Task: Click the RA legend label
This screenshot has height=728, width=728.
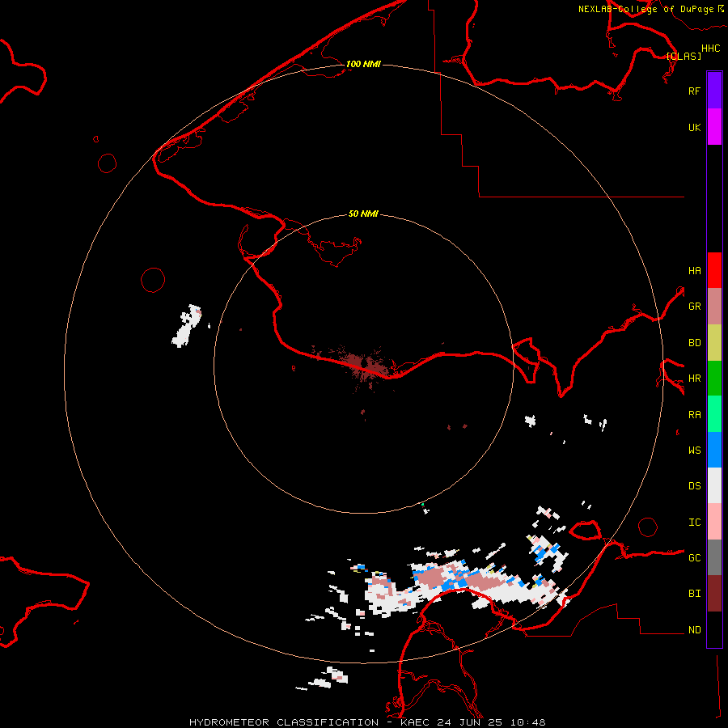Action: [694, 415]
